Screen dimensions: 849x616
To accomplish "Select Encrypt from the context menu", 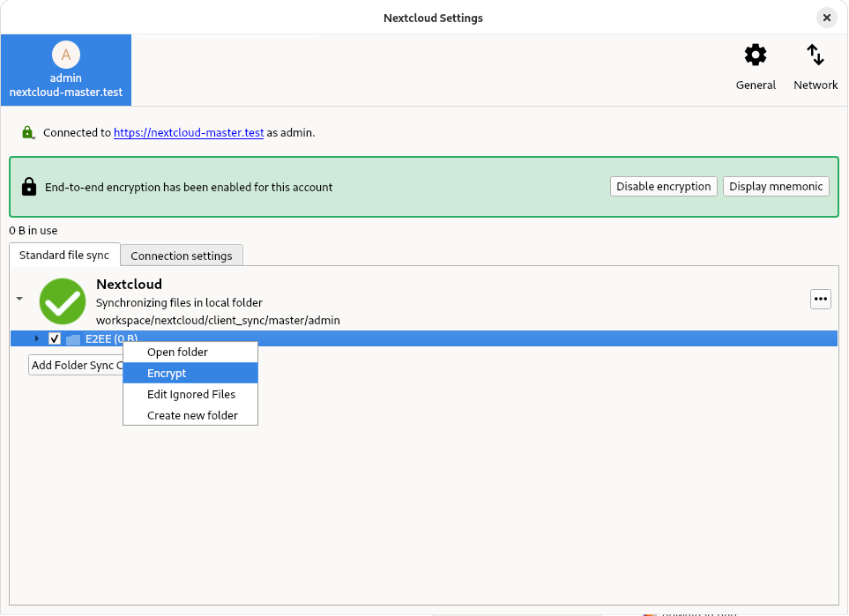I will (x=167, y=374).
